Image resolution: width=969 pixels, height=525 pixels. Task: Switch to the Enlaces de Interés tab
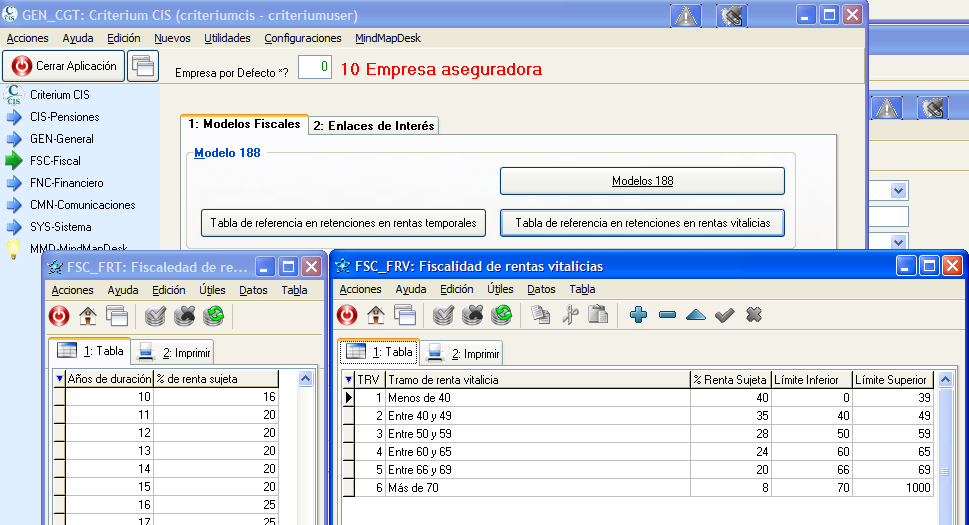(373, 126)
